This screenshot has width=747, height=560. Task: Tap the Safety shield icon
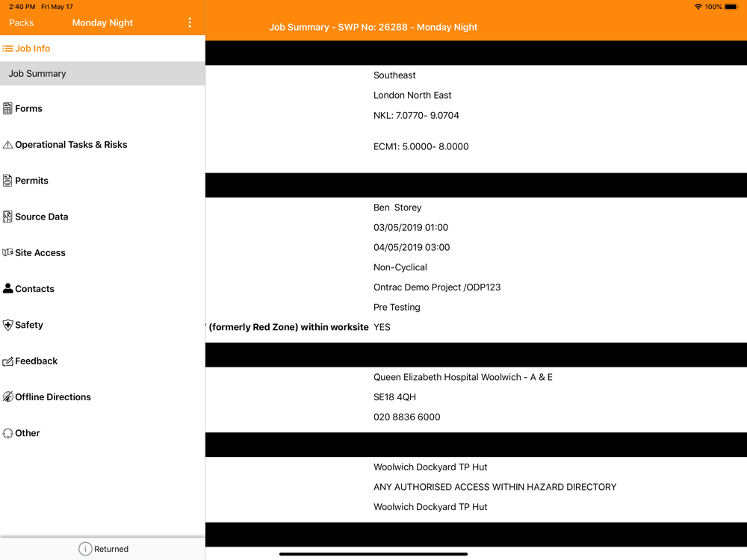pos(7,325)
